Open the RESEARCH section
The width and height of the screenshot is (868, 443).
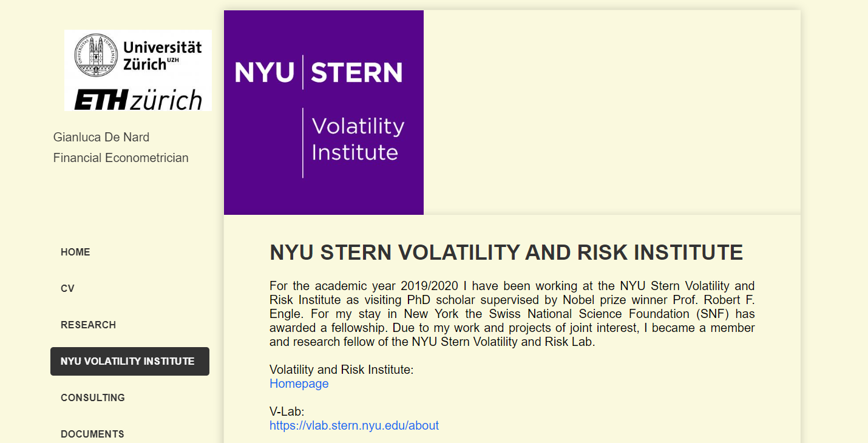[x=88, y=325]
